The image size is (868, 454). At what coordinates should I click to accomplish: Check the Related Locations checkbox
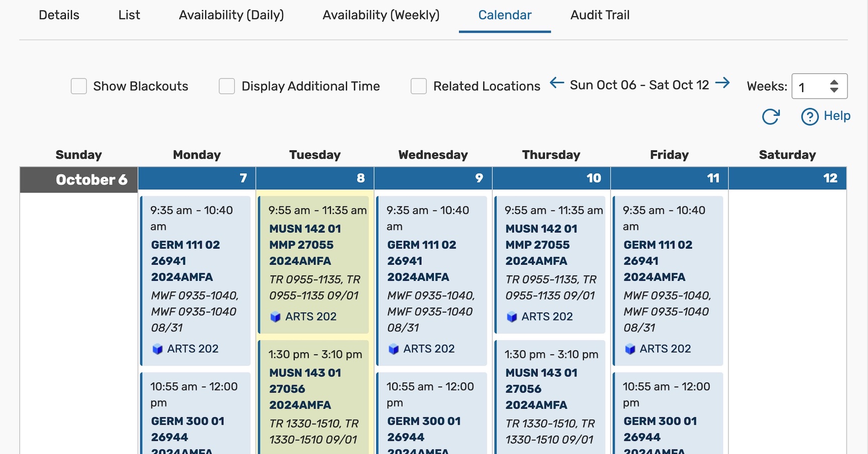pos(418,86)
